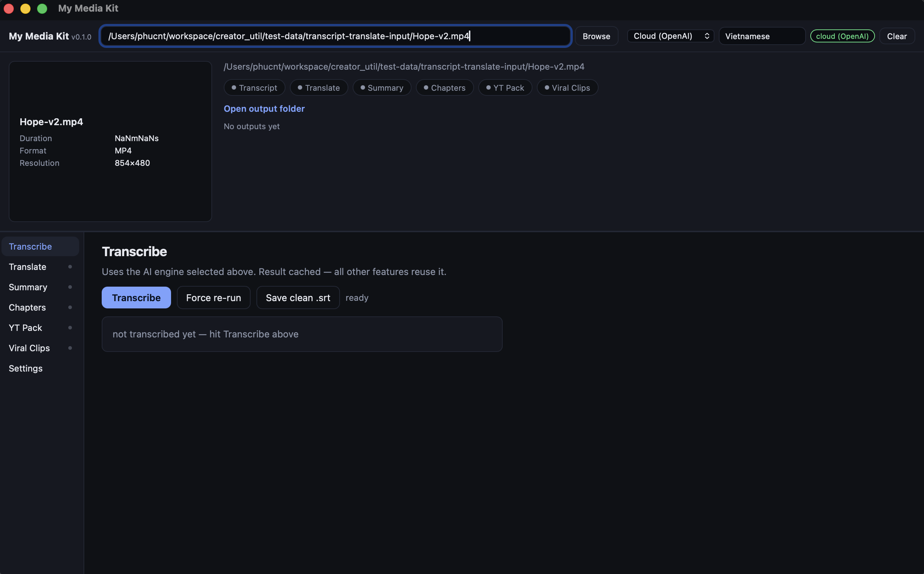The width and height of the screenshot is (924, 574).
Task: Click the Summary status pill
Action: pos(381,88)
